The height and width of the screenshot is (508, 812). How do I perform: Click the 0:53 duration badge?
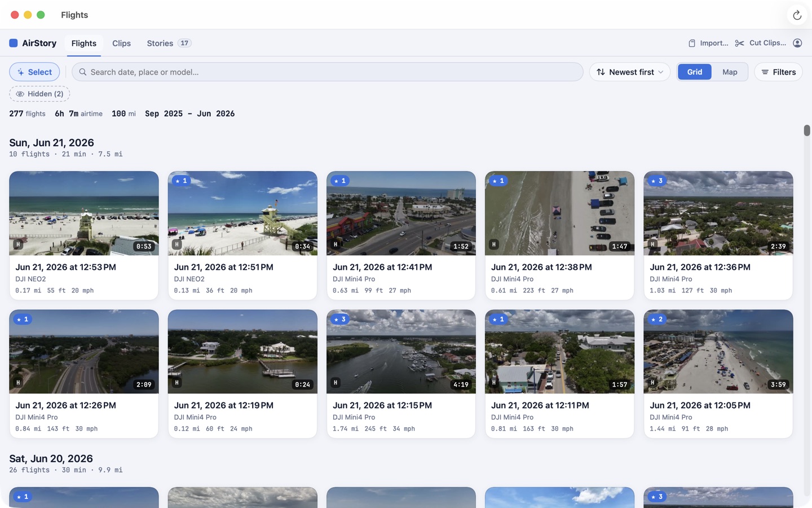click(144, 246)
